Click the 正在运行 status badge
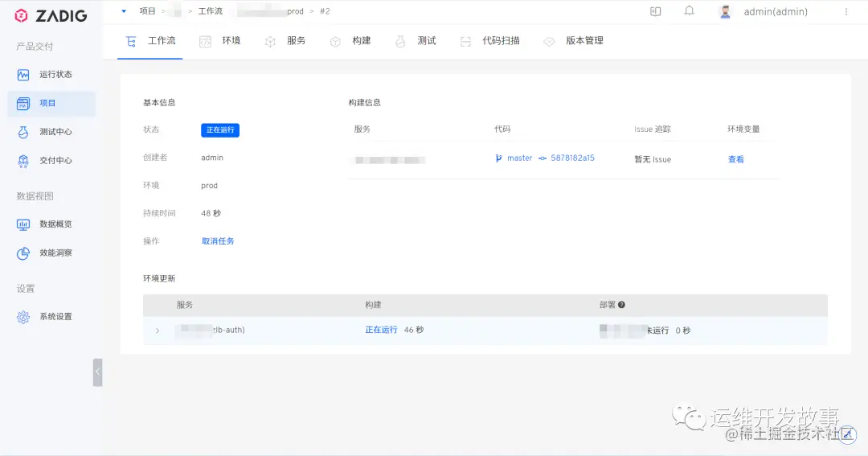This screenshot has width=868, height=456. (220, 130)
